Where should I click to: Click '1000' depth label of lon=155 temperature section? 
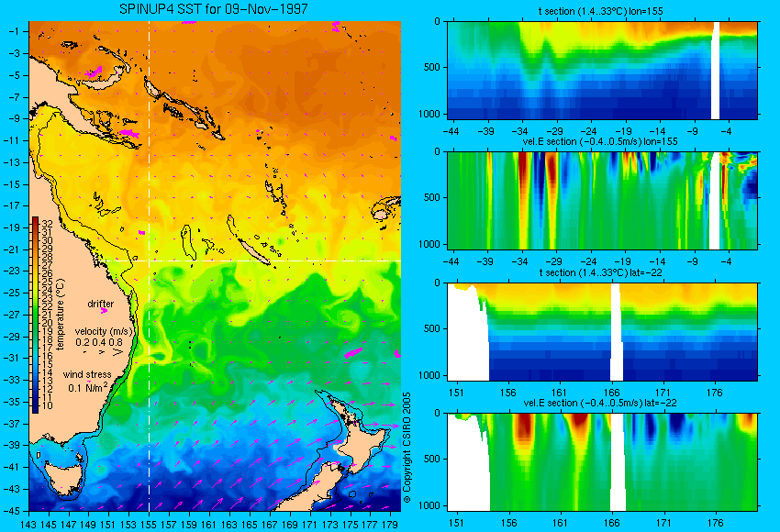click(429, 114)
